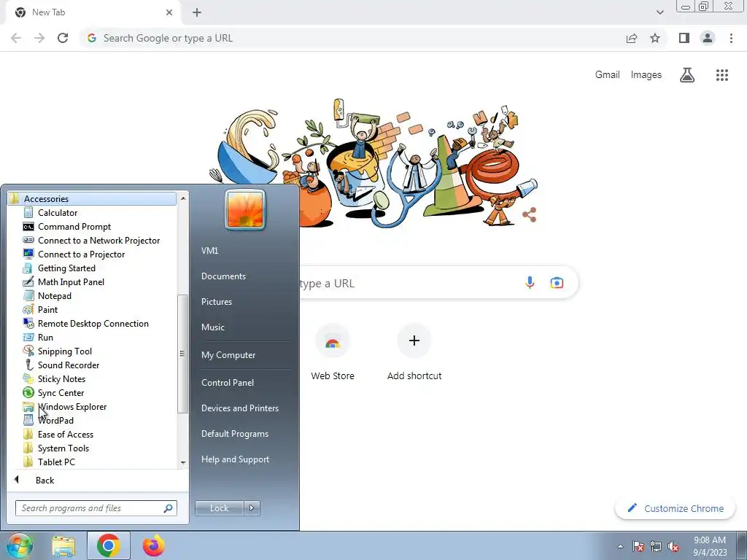Image resolution: width=747 pixels, height=560 pixels.
Task: Open VM1 user folder
Action: point(209,251)
